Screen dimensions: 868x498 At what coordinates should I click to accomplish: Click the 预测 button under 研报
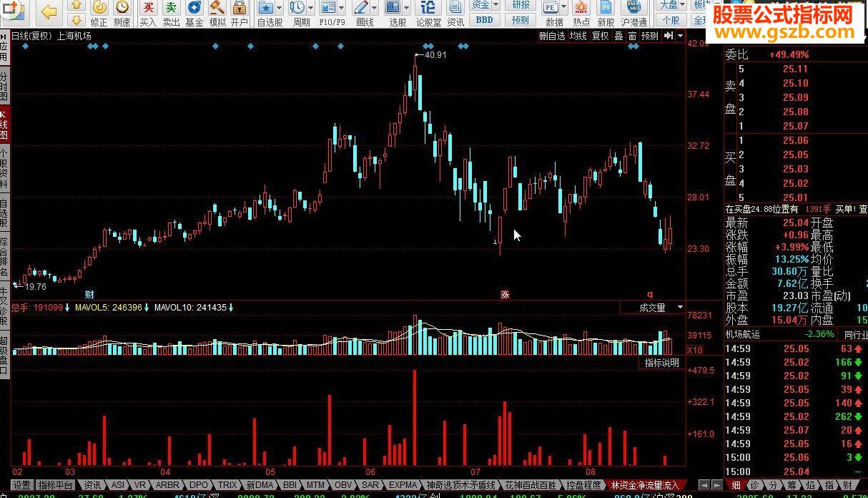(521, 20)
